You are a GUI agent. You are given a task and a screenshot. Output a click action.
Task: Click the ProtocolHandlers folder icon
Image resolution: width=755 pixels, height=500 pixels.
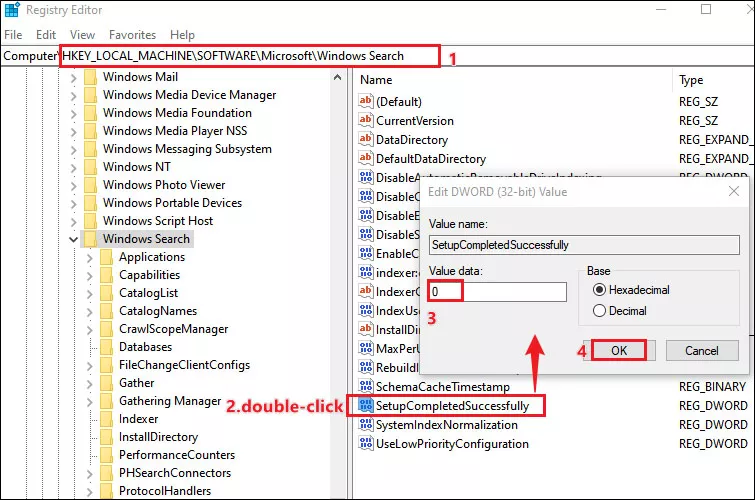tap(107, 491)
